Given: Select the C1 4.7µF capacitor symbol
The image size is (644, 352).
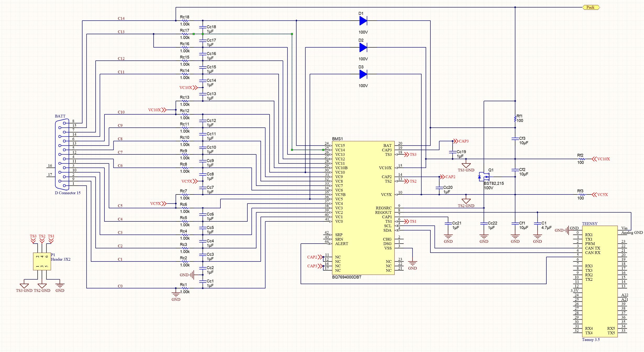Looking at the screenshot, I should click(x=537, y=224).
